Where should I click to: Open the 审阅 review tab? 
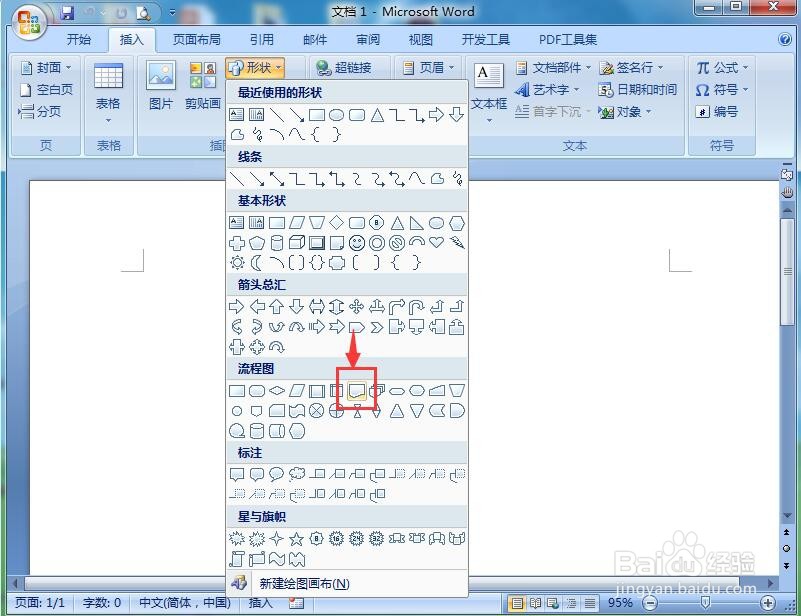point(368,39)
